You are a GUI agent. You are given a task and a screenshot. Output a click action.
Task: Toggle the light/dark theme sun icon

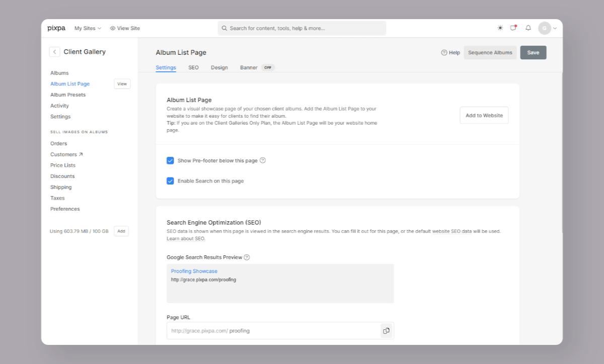click(500, 28)
